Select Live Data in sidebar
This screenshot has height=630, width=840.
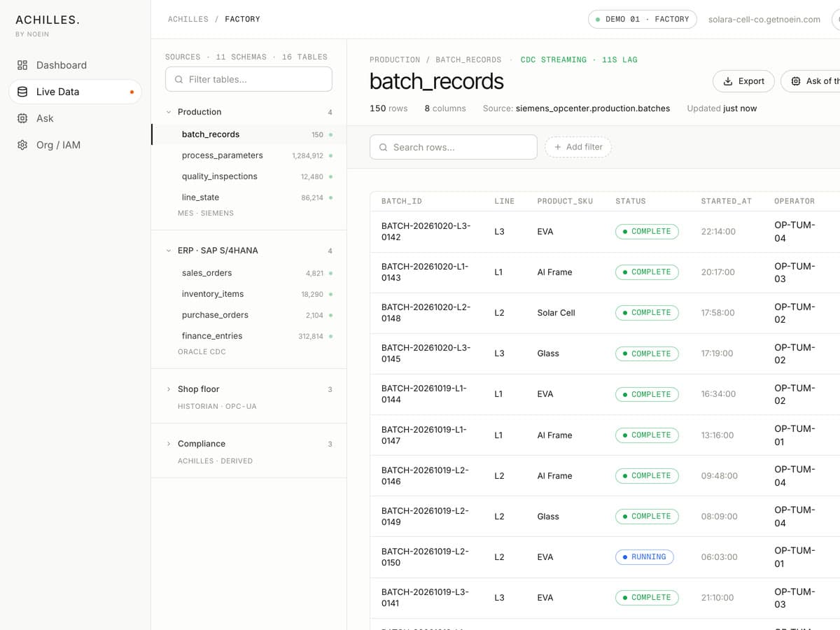[x=75, y=92]
